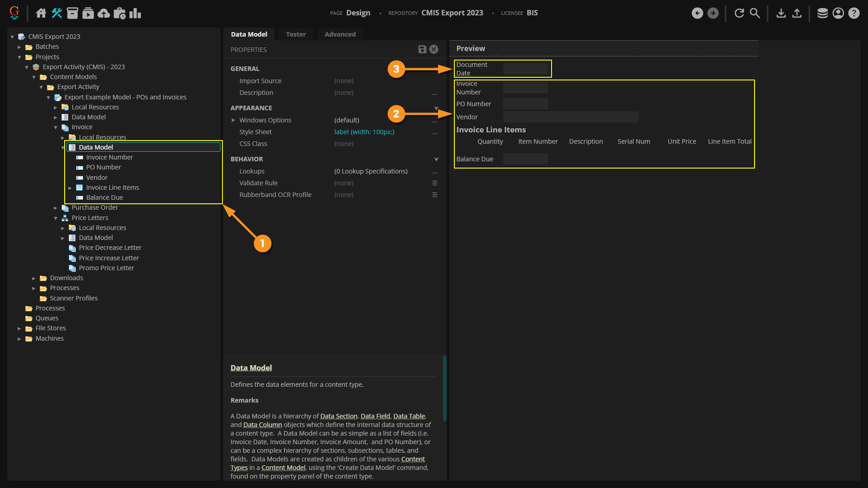Collapse the BEHAVIOR section chevron
Screen dimensions: 868x488
pos(436,159)
